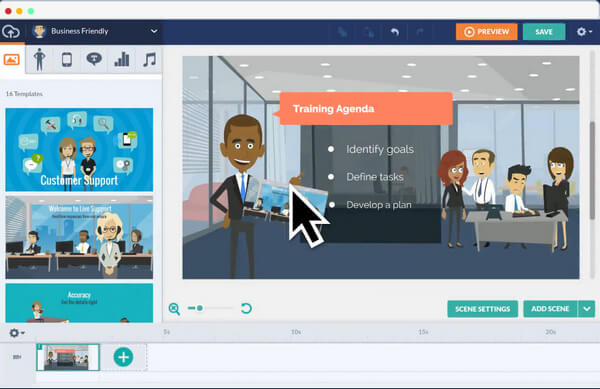The image size is (600, 389).
Task: Click the canvas vertical scrollbar
Action: [x=592, y=170]
